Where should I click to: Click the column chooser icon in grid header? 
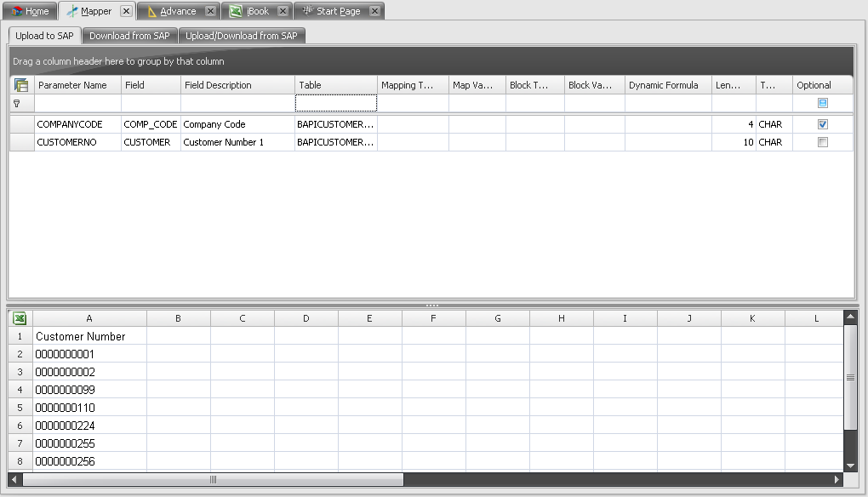pyautogui.click(x=21, y=85)
